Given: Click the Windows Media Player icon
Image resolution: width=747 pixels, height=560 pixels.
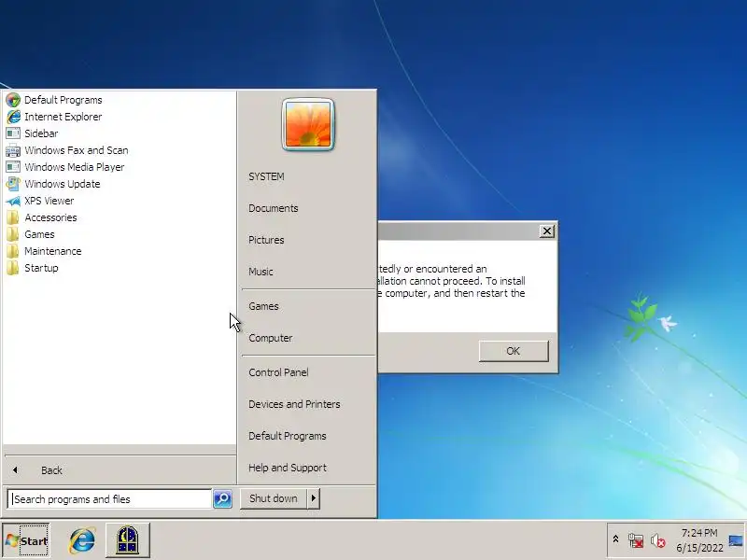Looking at the screenshot, I should click(13, 167).
